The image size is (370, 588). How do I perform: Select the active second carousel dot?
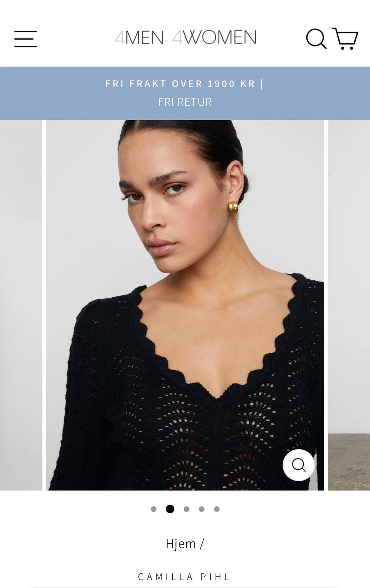[170, 509]
